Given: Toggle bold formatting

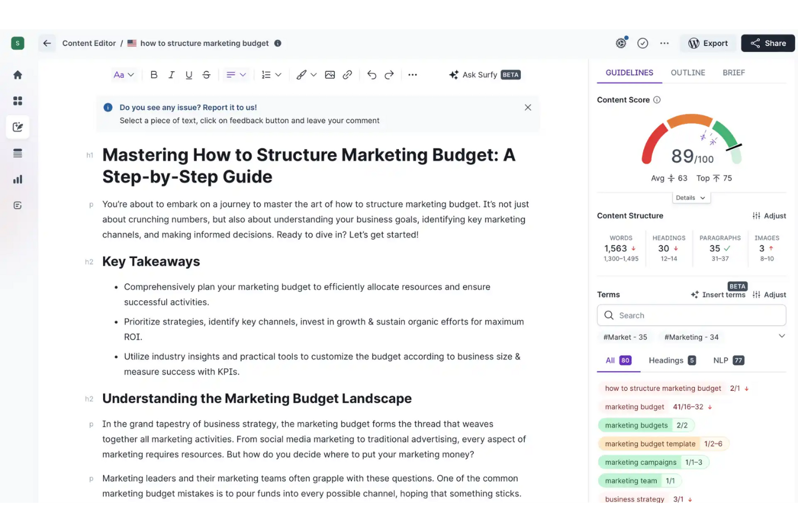Looking at the screenshot, I should [x=154, y=74].
